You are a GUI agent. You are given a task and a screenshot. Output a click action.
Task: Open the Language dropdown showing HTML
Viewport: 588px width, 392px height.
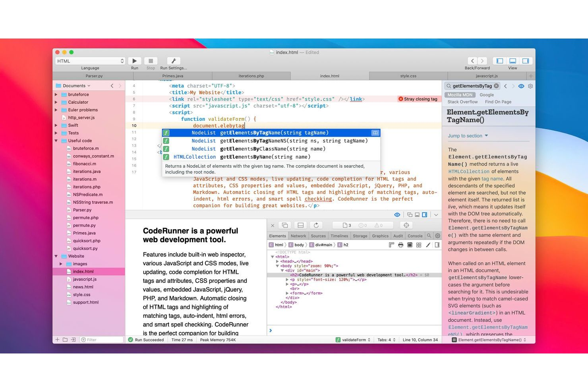click(x=90, y=61)
